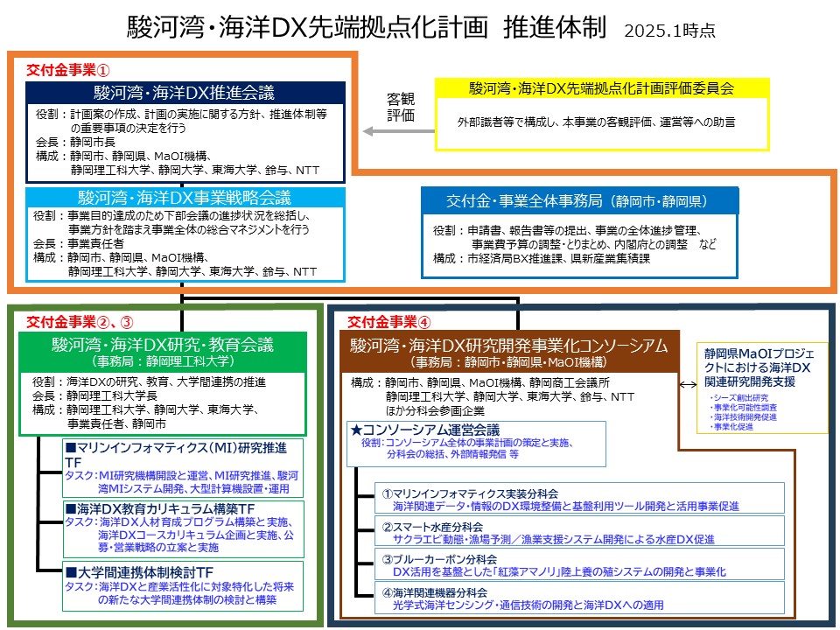Viewport: 840px width, 630px height.
Task: Click 役割:コンソーシアム全体の事業計画の策定と実施
Action: tap(467, 443)
